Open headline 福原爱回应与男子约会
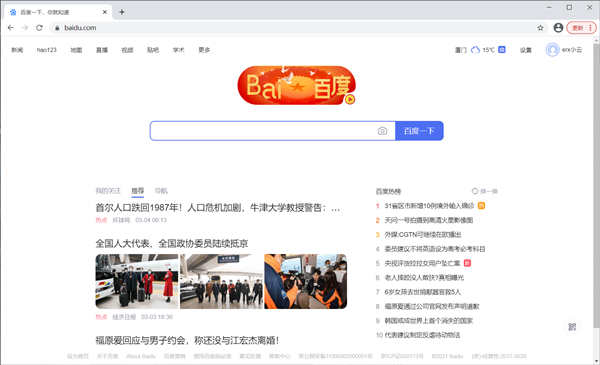Image resolution: width=600 pixels, height=365 pixels. (x=187, y=340)
